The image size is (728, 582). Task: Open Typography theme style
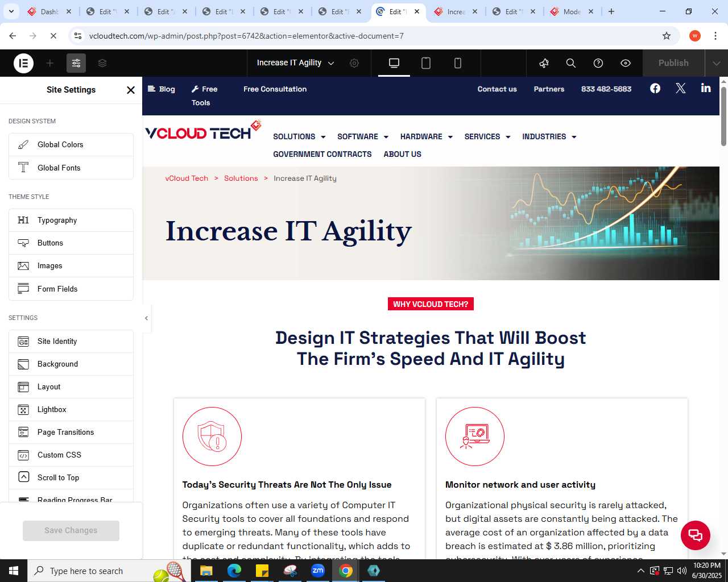(x=71, y=220)
